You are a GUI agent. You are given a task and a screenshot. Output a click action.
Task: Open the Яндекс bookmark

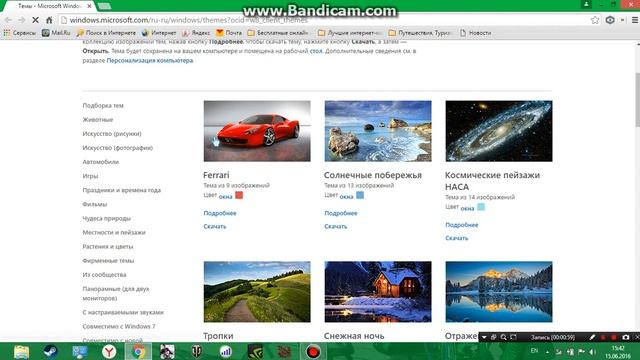click(196, 33)
